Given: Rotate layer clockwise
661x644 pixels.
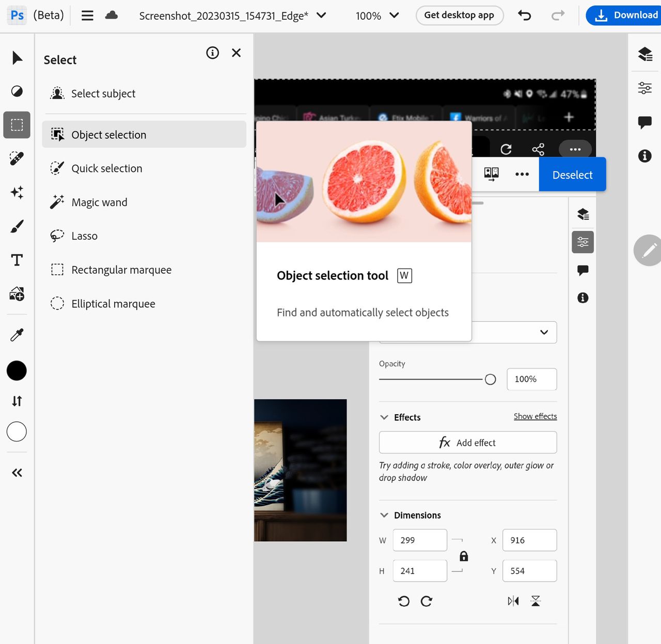Looking at the screenshot, I should [x=427, y=601].
